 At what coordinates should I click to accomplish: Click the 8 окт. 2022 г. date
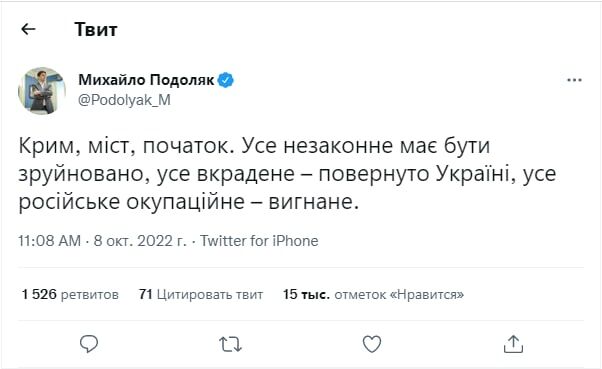click(140, 241)
